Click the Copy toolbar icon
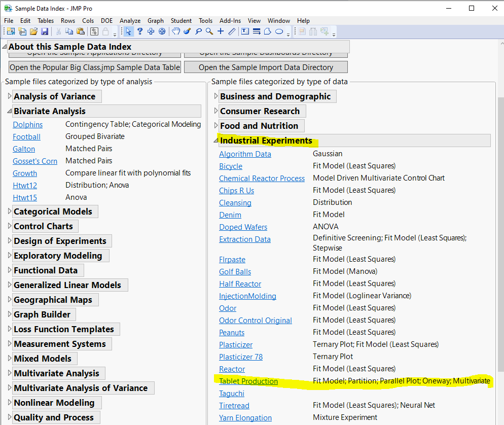The height and width of the screenshot is (425, 504). point(69,31)
